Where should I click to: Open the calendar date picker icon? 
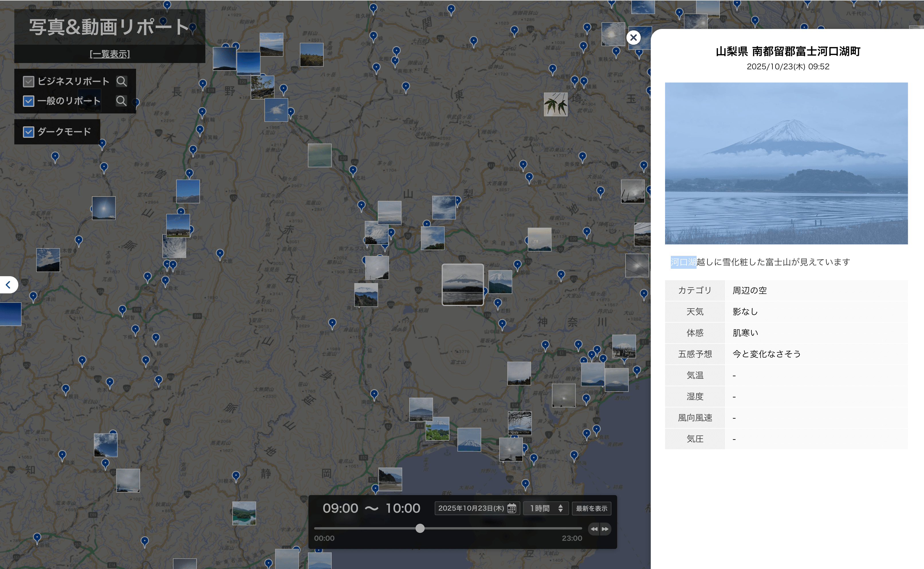[x=512, y=509]
